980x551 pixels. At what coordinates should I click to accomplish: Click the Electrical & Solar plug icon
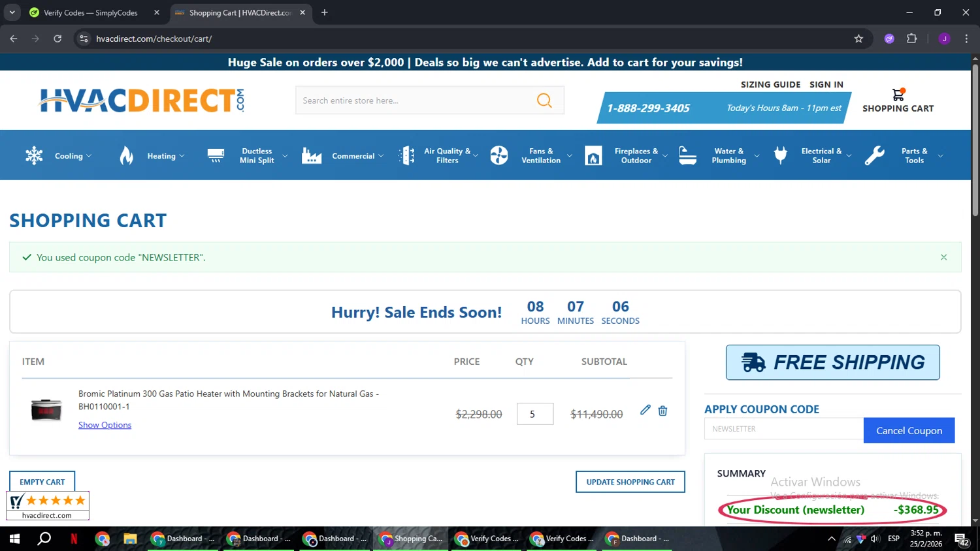coord(781,155)
